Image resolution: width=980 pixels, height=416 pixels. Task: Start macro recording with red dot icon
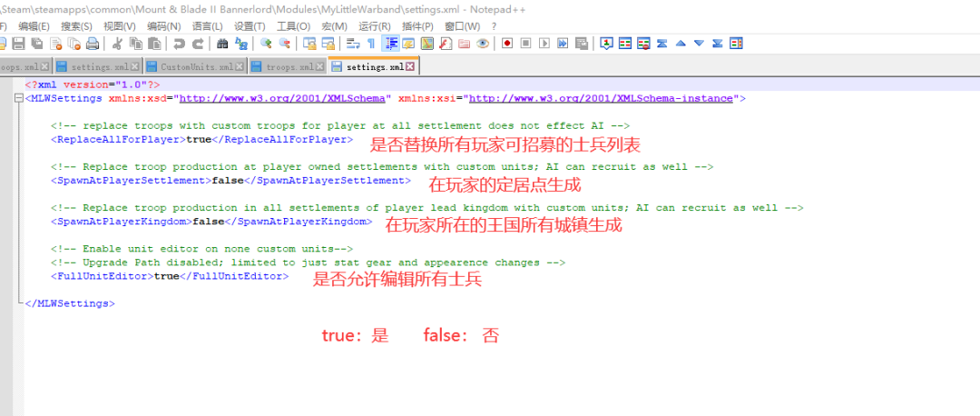tap(507, 44)
